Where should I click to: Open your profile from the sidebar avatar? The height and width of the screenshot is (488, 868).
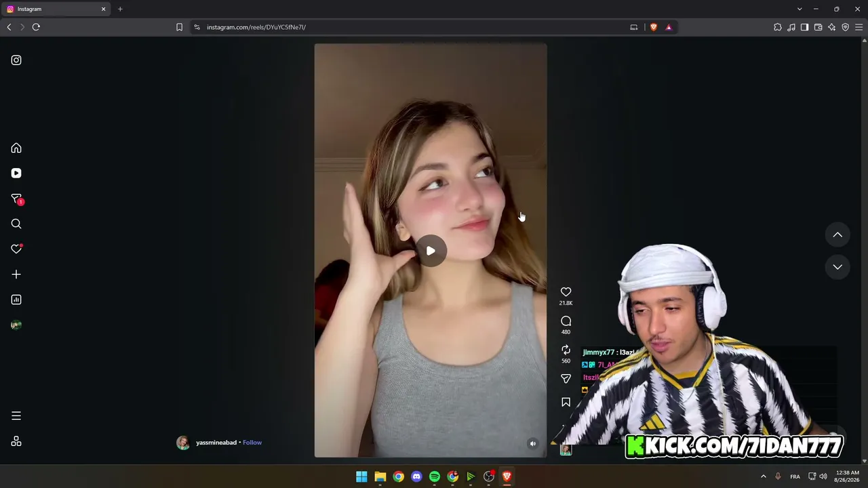point(16,325)
